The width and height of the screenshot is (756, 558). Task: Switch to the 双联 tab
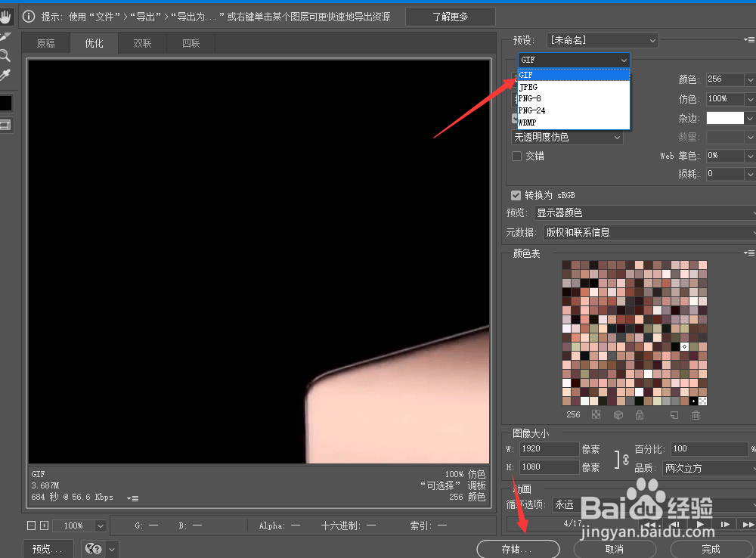(x=142, y=43)
